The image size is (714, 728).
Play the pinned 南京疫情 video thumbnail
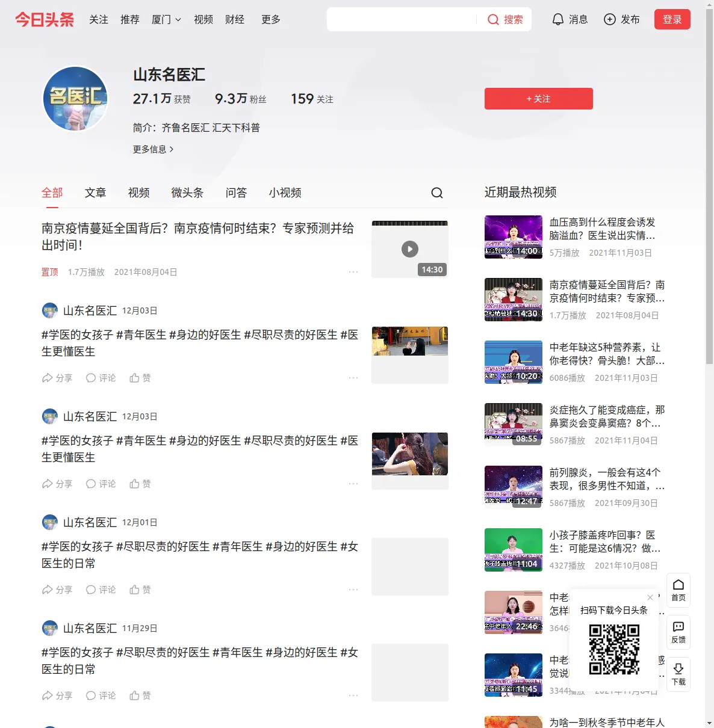pyautogui.click(x=410, y=249)
